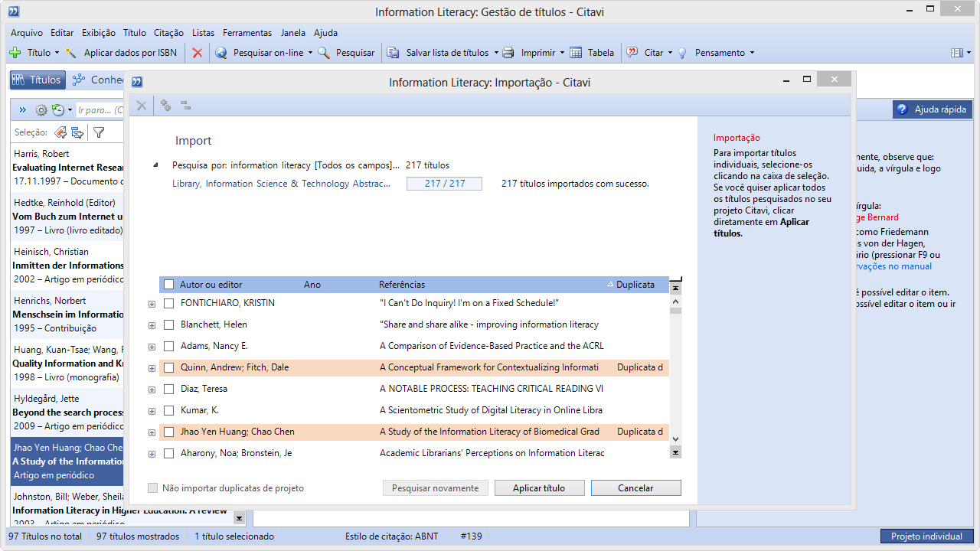Click the history clock icon in title list

pos(57,110)
